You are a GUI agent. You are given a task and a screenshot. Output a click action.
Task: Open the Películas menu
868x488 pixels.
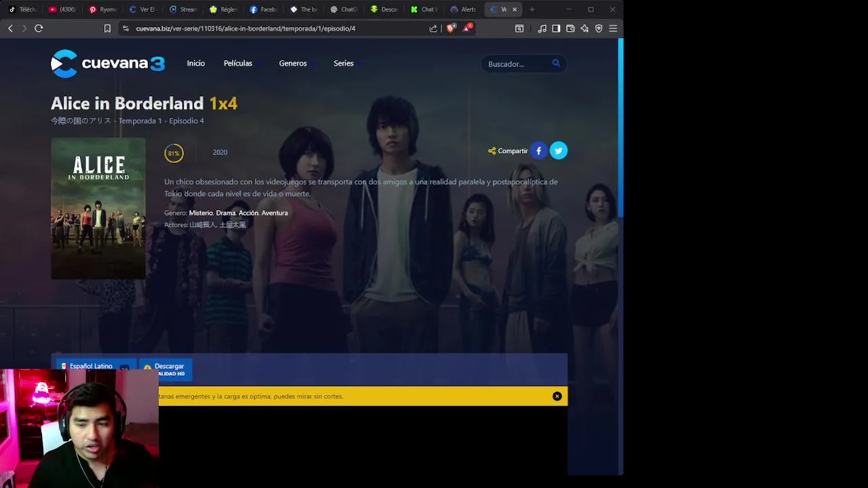tap(239, 63)
